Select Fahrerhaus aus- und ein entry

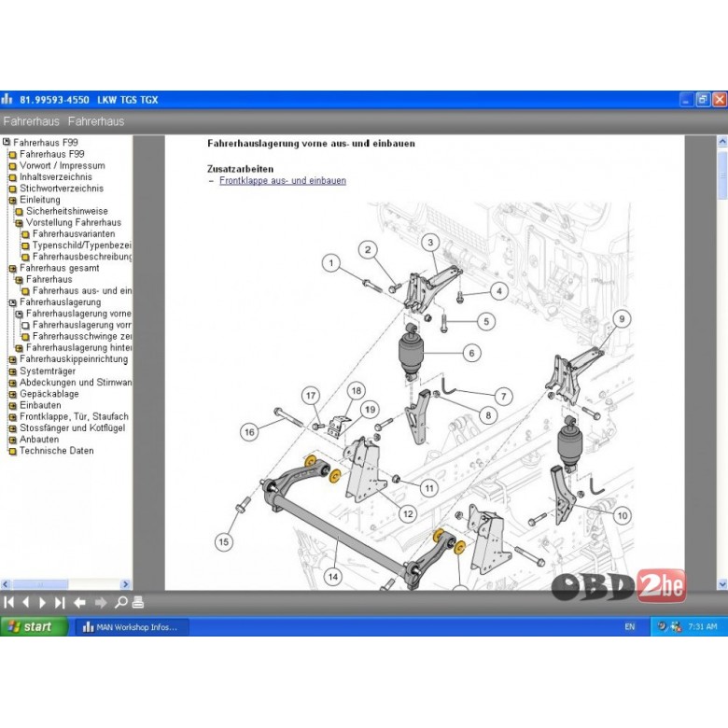click(82, 290)
